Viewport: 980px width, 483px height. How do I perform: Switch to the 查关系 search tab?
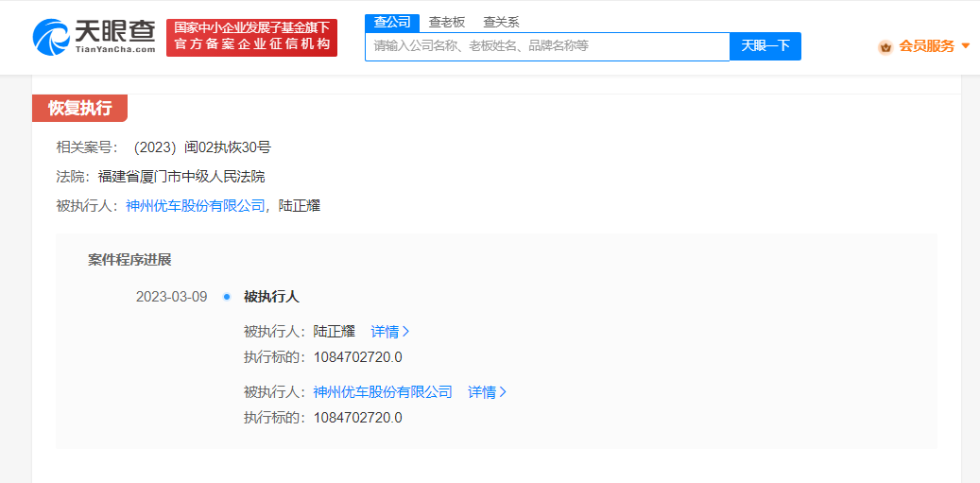pyautogui.click(x=501, y=23)
